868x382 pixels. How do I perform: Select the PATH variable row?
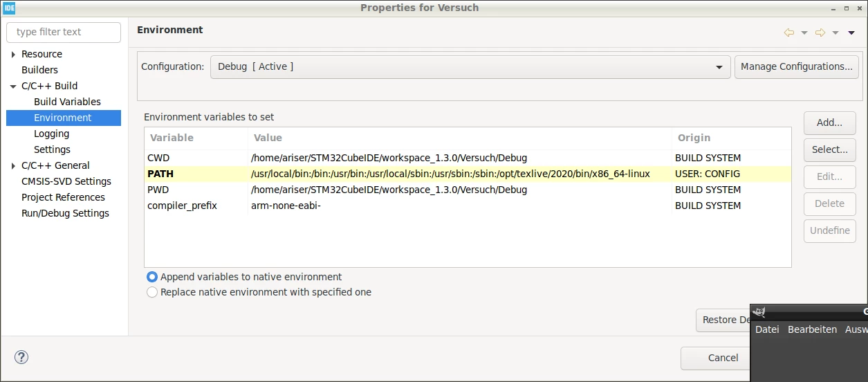468,174
